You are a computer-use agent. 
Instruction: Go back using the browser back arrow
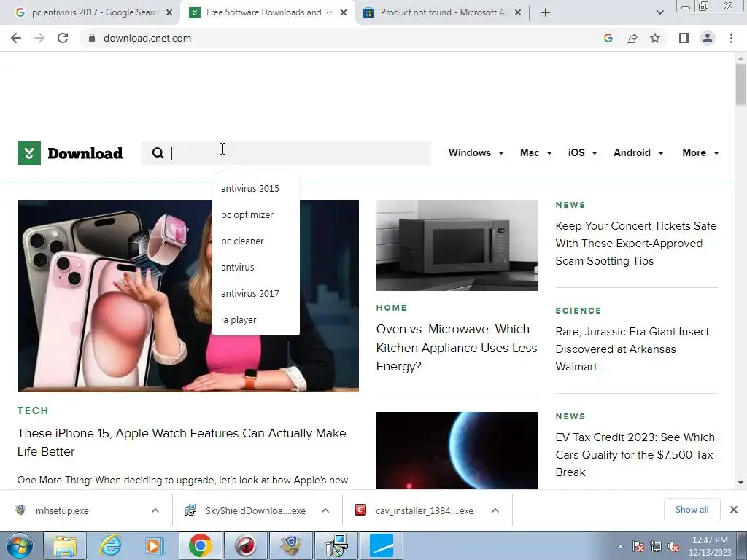pos(16,38)
